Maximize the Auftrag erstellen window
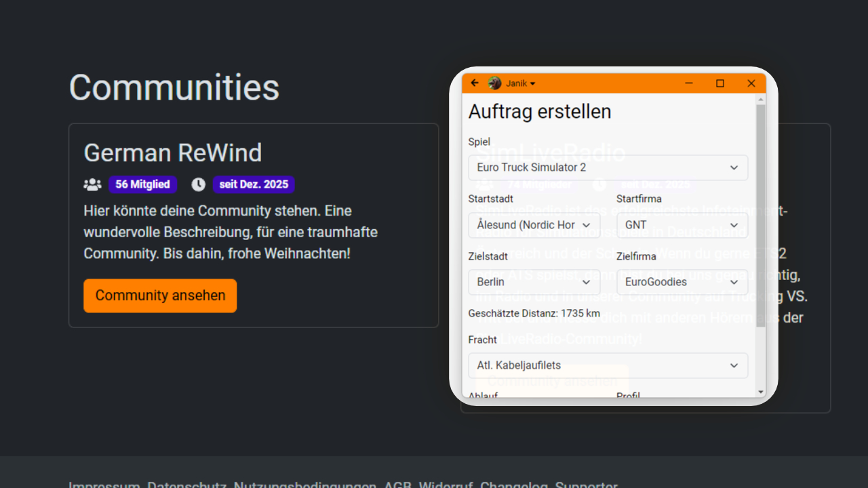868x488 pixels. coord(720,83)
